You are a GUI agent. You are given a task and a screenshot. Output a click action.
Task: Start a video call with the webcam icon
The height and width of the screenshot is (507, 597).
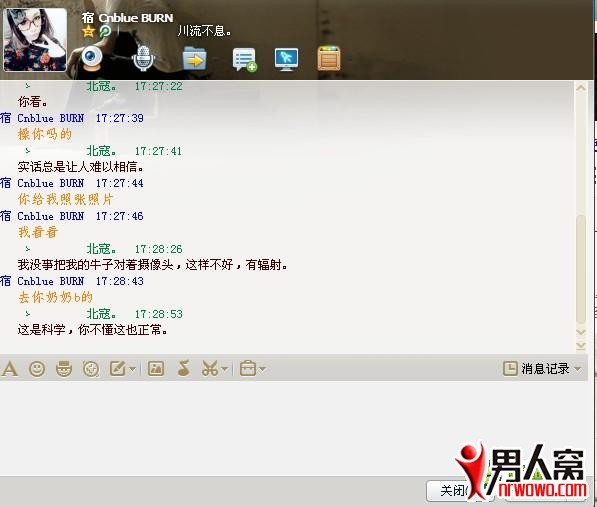pos(91,58)
